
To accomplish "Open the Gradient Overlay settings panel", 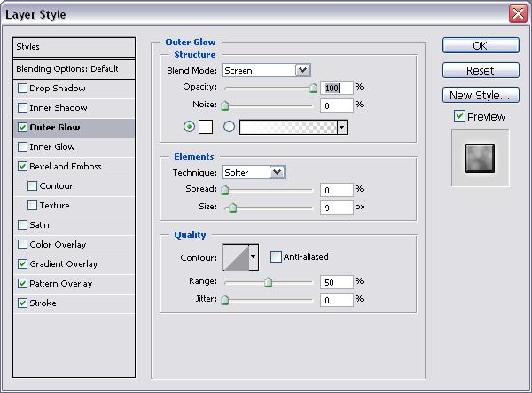I will (64, 264).
